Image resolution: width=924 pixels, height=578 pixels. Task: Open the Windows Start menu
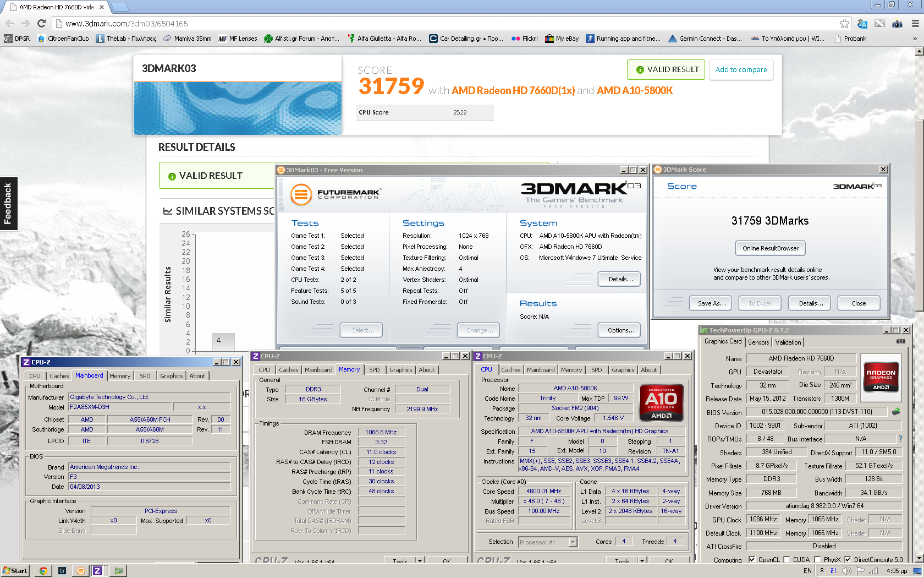(x=15, y=570)
